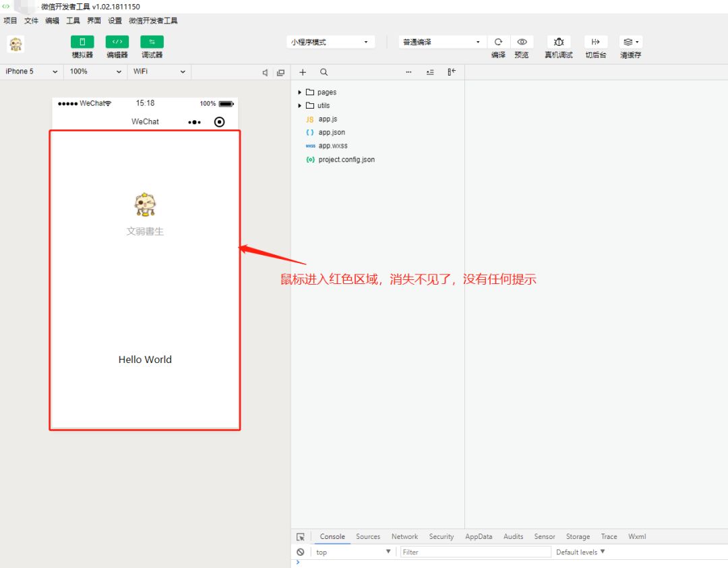
Task: Open the 微信开发者工具 menu
Action: (x=153, y=20)
